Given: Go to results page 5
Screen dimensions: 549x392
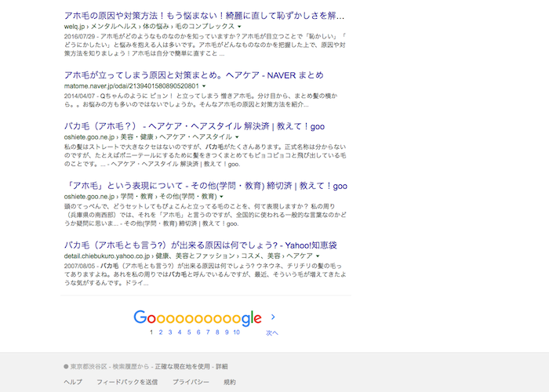Looking at the screenshot, I should (189, 332).
